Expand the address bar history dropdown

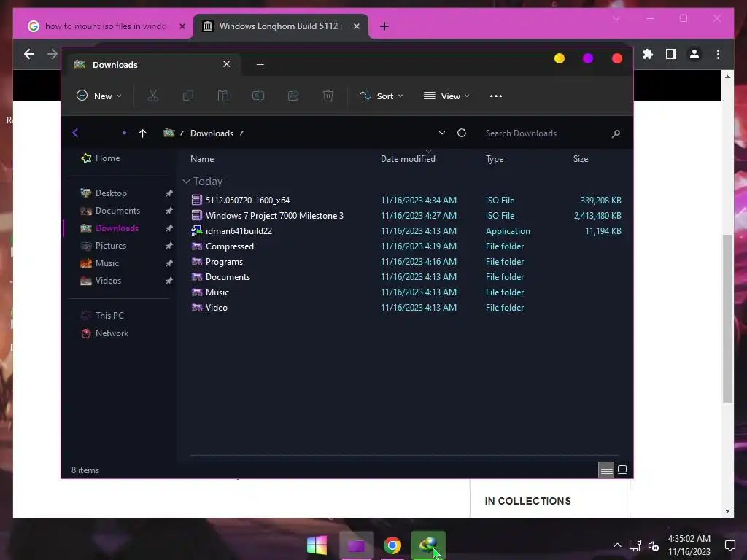[x=442, y=133]
